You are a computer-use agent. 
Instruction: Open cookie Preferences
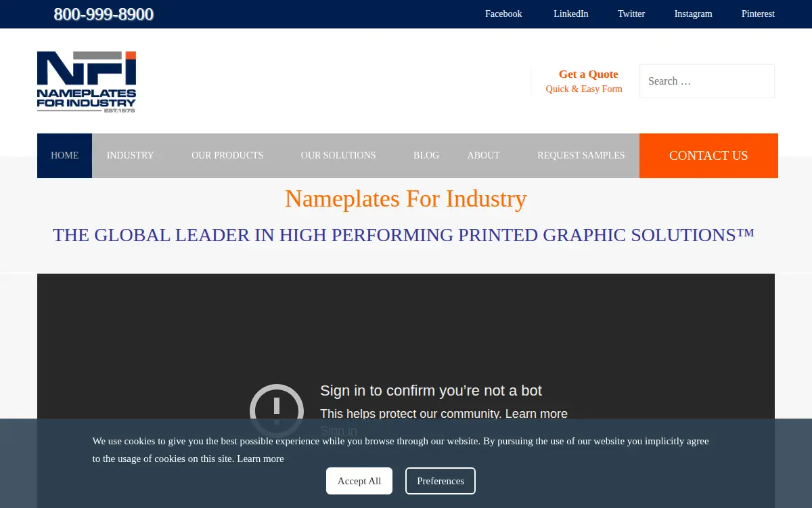coord(441,481)
